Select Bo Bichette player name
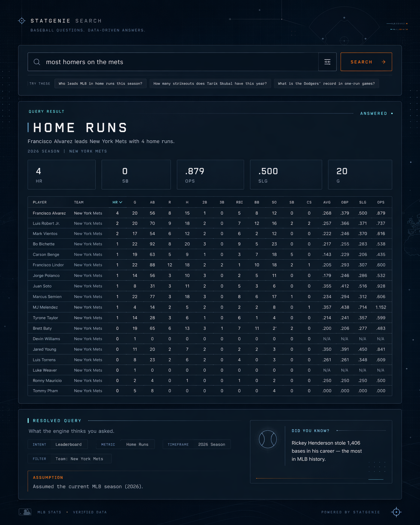Screen dimensions: 420x525 coord(43,244)
